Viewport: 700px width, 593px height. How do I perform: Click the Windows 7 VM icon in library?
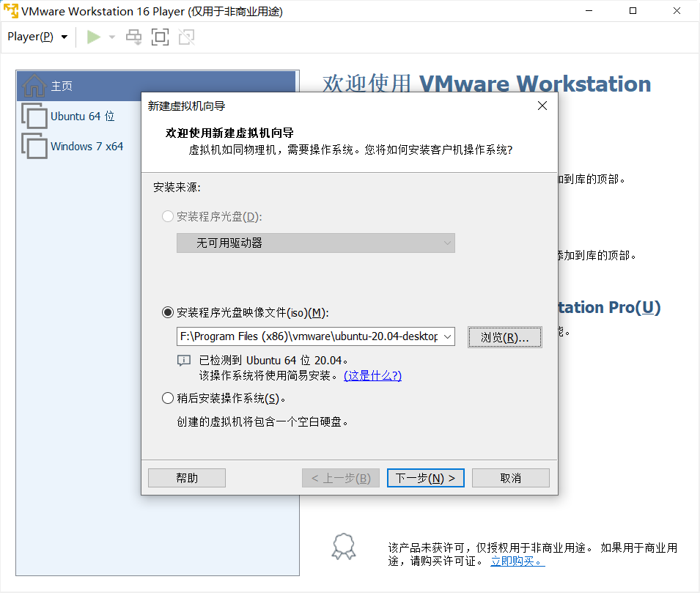(x=34, y=146)
